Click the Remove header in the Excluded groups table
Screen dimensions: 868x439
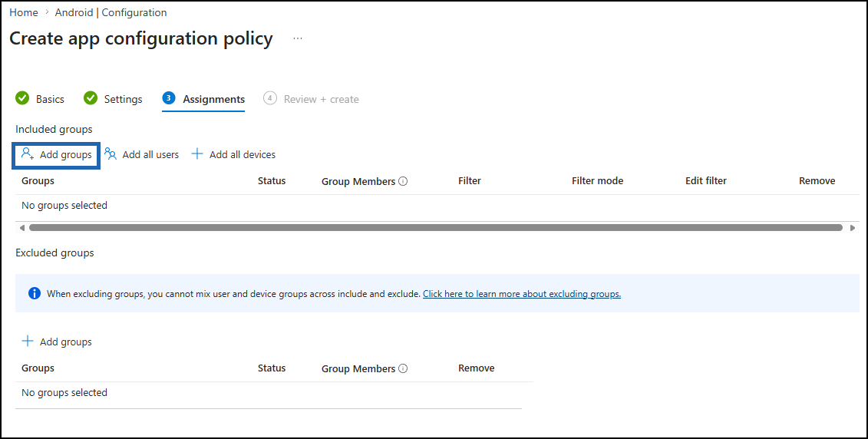pyautogui.click(x=476, y=368)
